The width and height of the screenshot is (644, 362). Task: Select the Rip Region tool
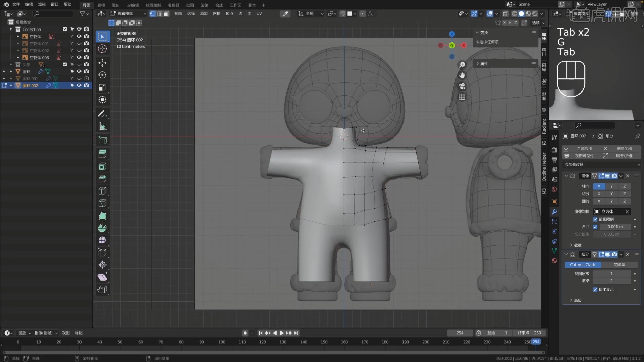pyautogui.click(x=102, y=290)
